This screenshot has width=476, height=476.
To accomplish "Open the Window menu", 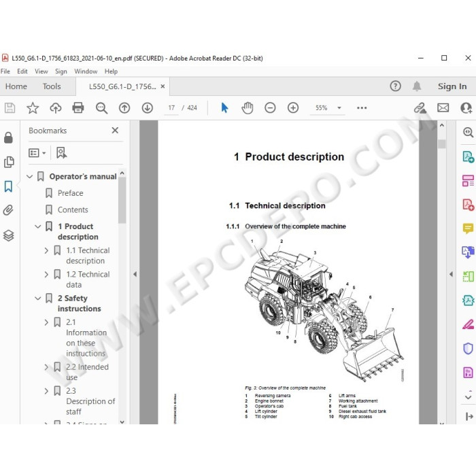I will (86, 71).
